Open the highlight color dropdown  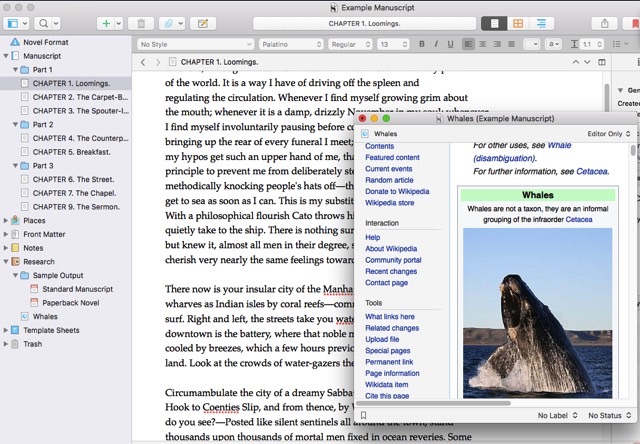[553, 44]
